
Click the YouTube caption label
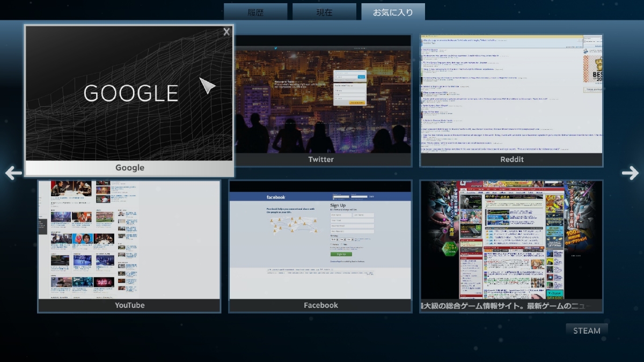129,305
